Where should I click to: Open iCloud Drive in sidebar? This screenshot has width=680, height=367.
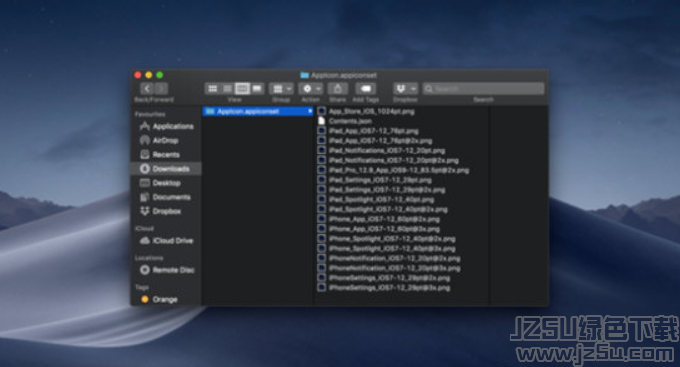(x=167, y=241)
